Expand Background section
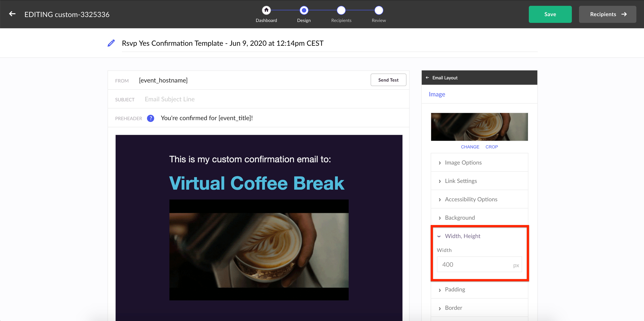The image size is (644, 321). click(480, 217)
